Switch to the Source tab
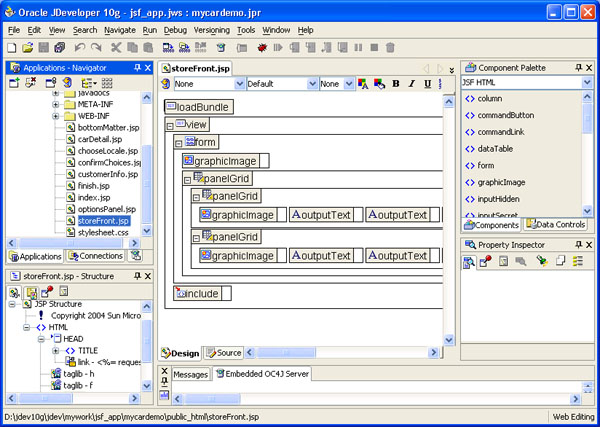 (223, 353)
